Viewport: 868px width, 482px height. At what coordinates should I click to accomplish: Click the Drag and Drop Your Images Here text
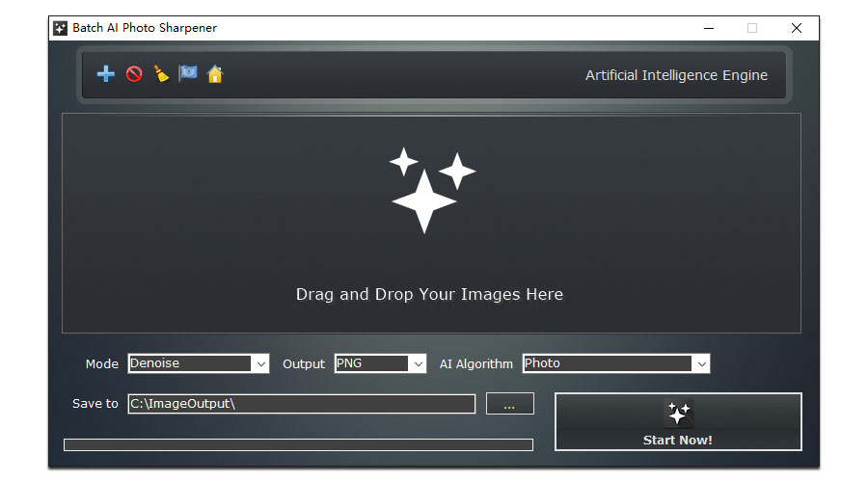click(429, 295)
